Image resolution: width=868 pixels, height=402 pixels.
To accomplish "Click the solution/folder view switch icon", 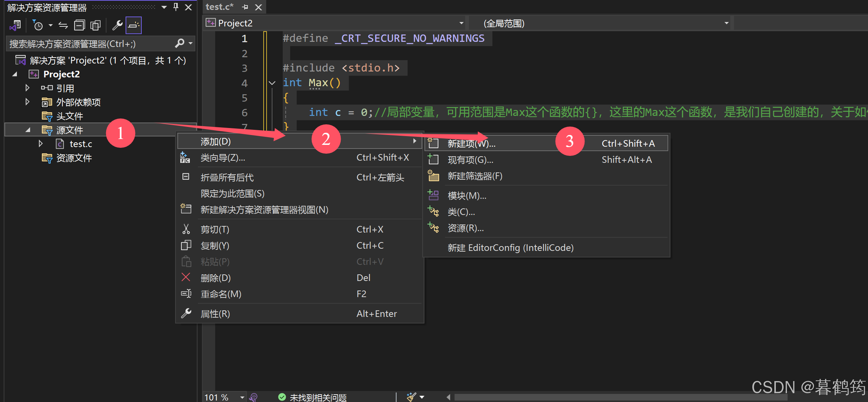I will tap(15, 25).
